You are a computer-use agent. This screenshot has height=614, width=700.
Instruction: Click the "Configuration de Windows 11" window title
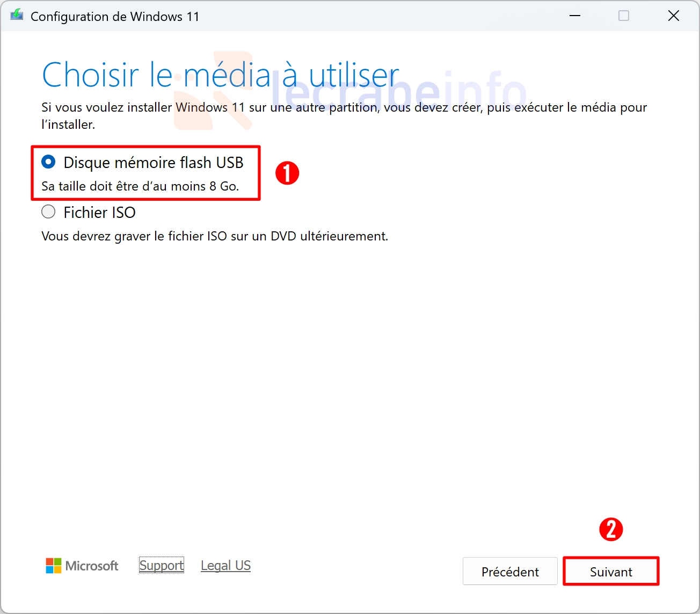tap(115, 17)
